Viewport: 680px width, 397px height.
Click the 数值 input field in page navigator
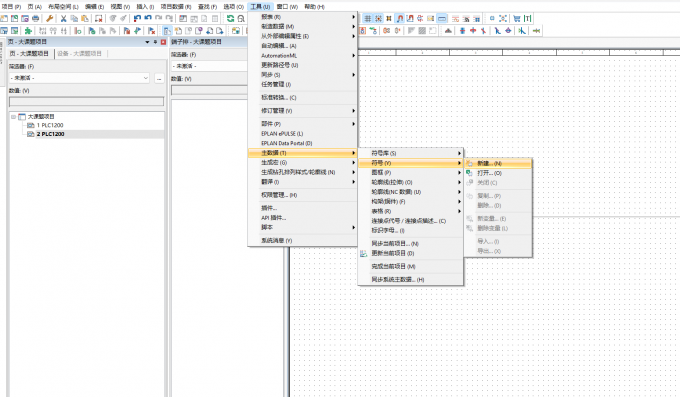86,101
